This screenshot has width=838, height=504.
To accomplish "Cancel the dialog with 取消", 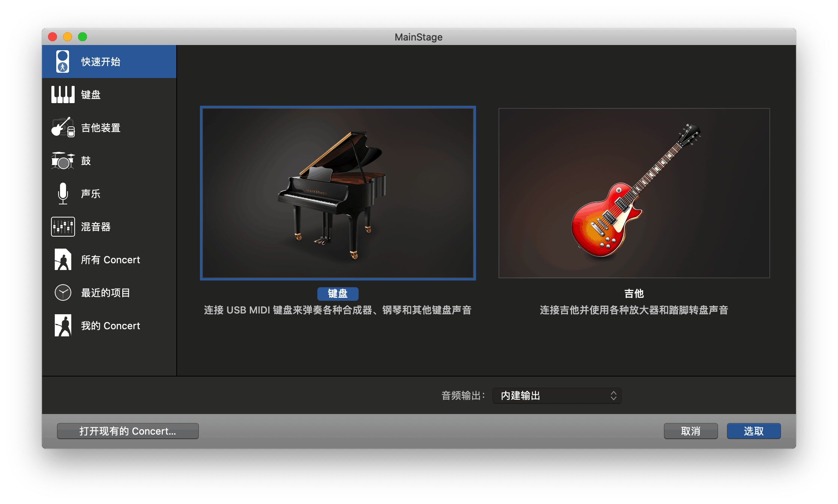I will (691, 431).
